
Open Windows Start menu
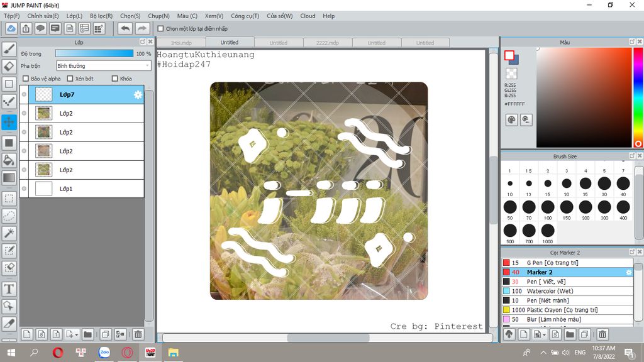(11, 353)
